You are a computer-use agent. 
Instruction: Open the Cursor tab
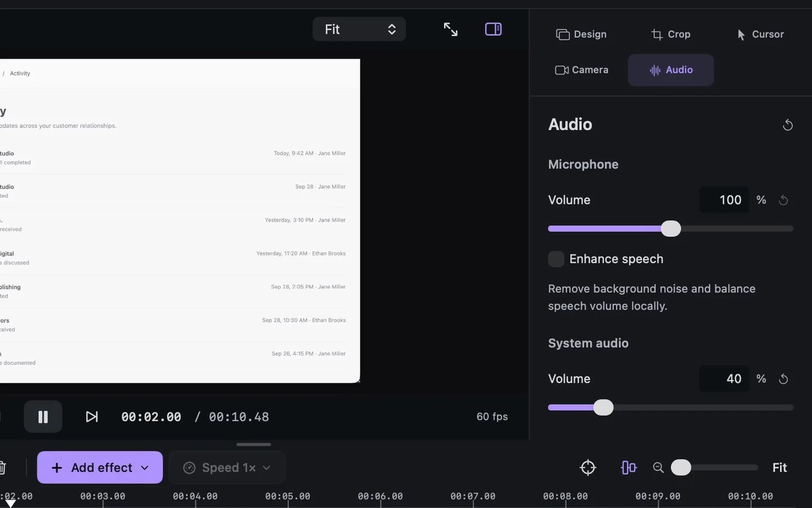tap(760, 34)
